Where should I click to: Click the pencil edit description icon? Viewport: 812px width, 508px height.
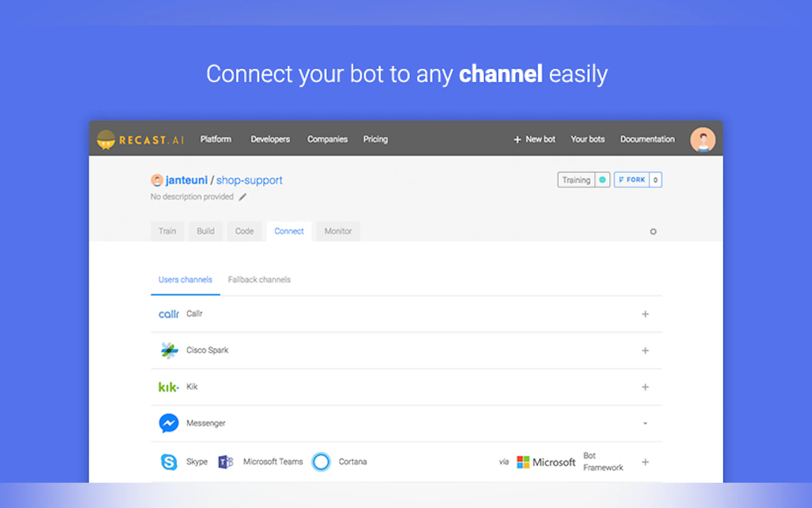tap(242, 197)
